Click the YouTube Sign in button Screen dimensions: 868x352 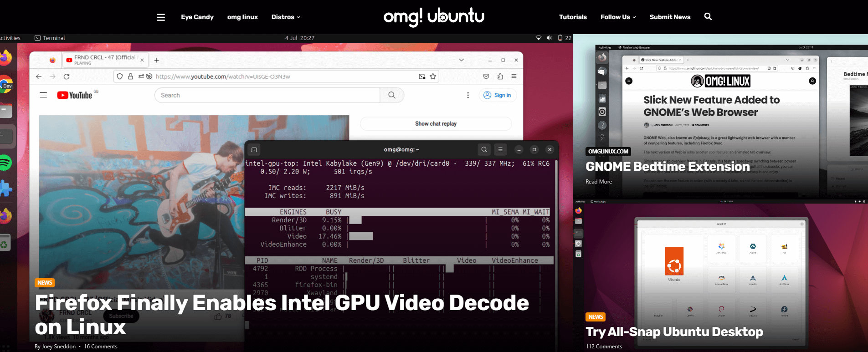point(497,95)
